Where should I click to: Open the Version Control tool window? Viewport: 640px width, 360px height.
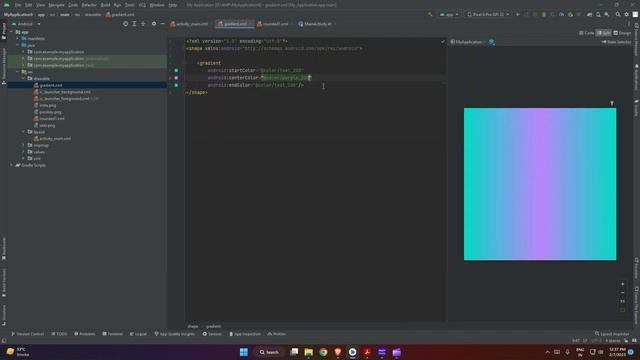click(27, 334)
